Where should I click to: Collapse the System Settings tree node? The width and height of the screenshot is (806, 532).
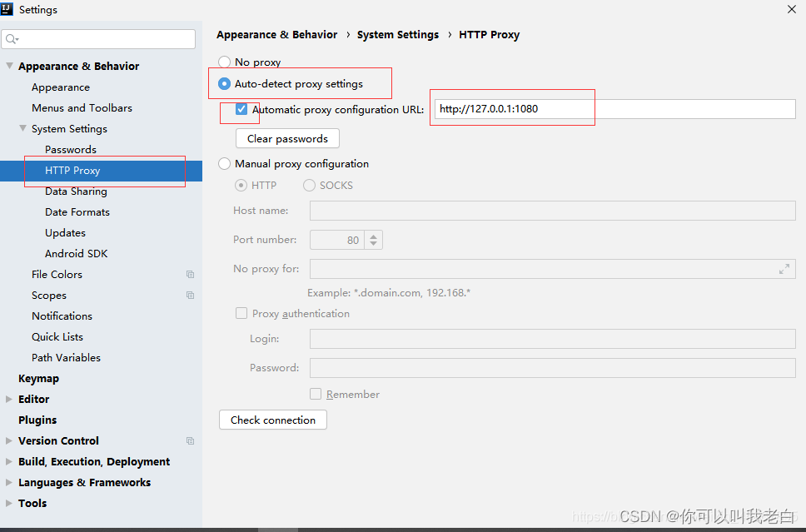(22, 129)
